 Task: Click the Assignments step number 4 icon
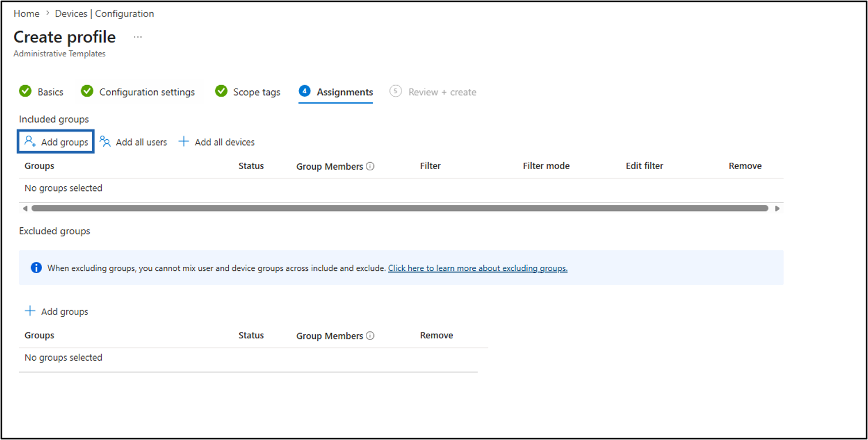click(x=304, y=91)
